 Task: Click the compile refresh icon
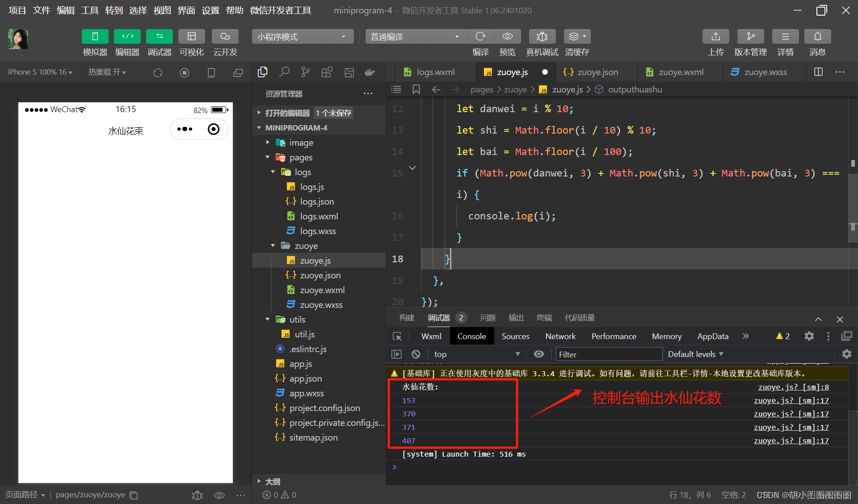coord(480,37)
